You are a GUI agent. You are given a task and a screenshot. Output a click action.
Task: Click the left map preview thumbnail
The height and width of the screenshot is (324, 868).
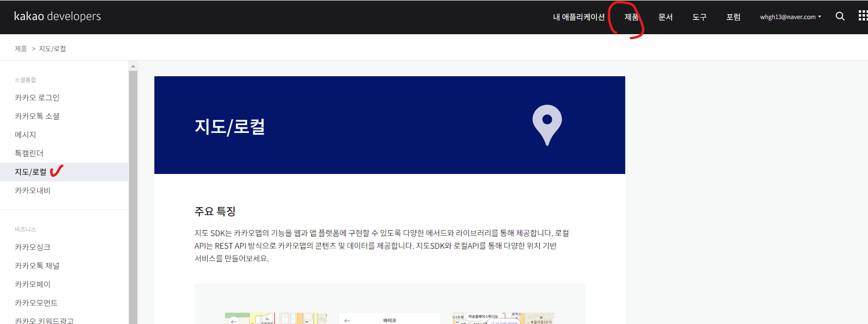[x=275, y=318]
